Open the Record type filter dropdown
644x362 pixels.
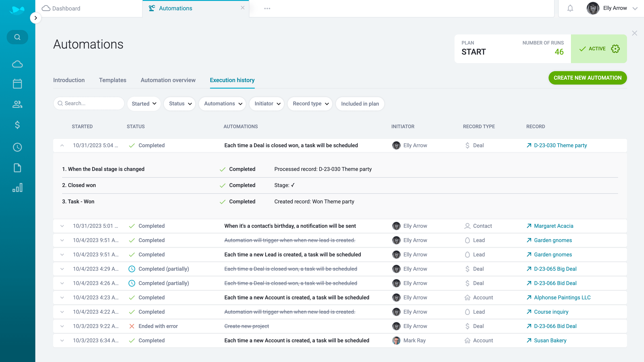pyautogui.click(x=310, y=104)
